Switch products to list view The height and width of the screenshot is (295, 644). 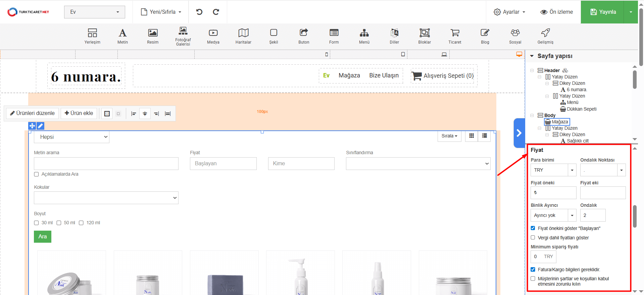tap(484, 136)
